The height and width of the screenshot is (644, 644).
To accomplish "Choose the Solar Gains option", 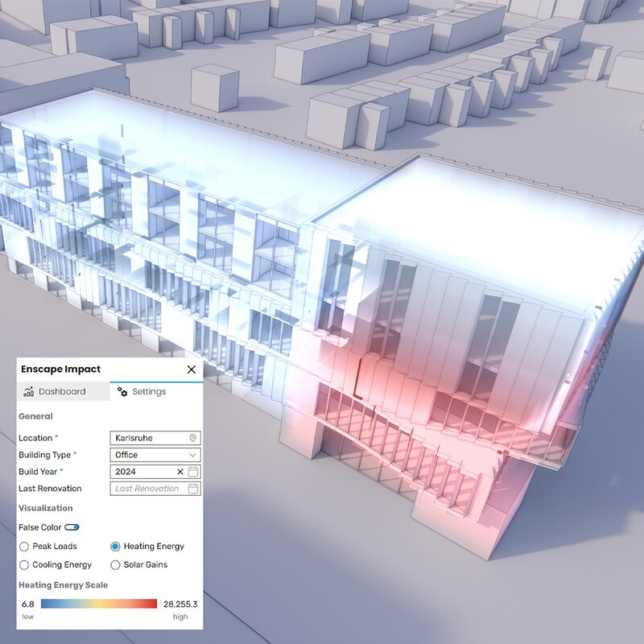I will 115,565.
